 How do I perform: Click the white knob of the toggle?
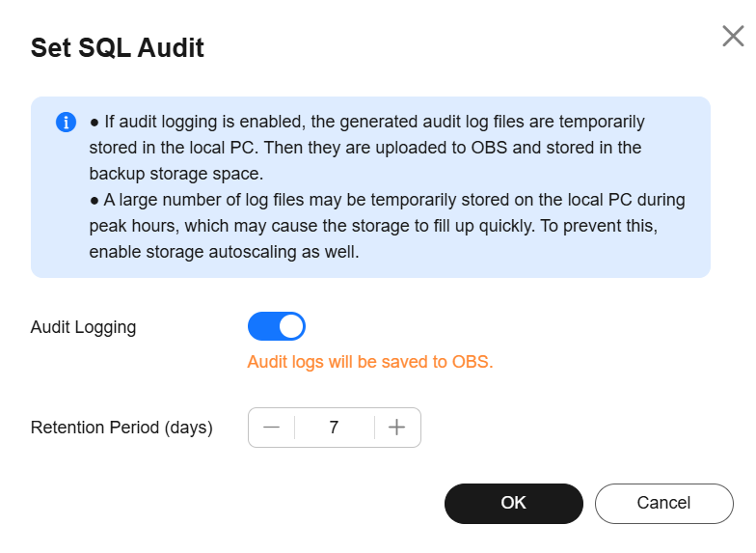click(x=291, y=326)
